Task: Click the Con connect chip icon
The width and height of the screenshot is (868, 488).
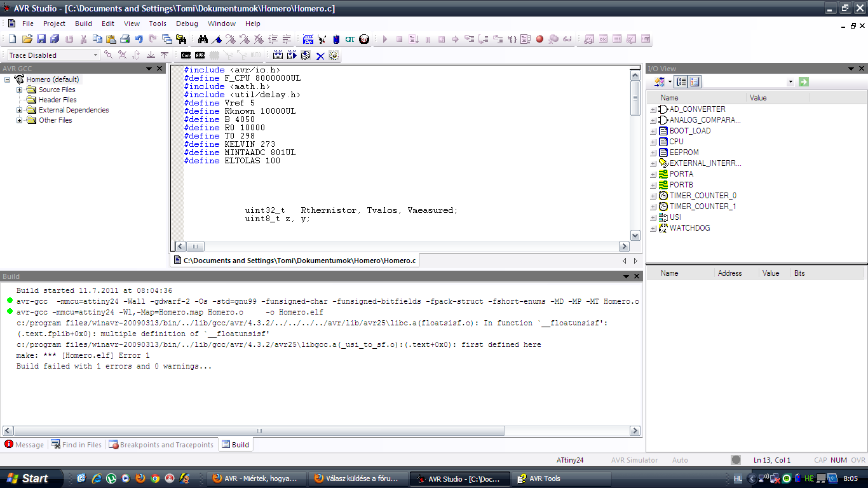Action: (x=186, y=55)
